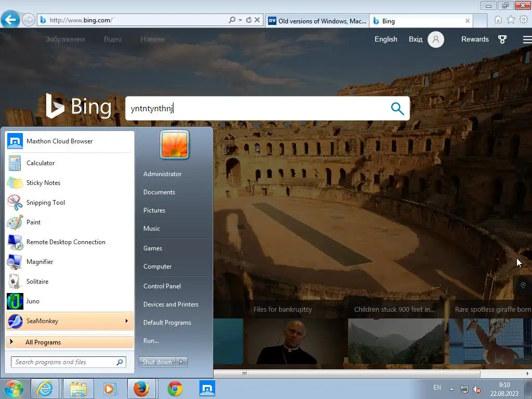
Task: Open Solitaire from the Start menu
Action: click(x=70, y=281)
